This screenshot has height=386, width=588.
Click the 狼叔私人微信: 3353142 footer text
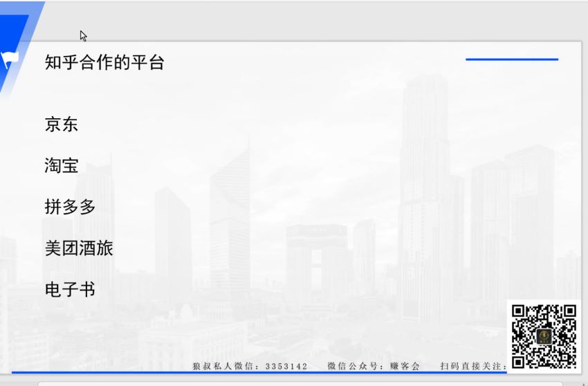(x=250, y=366)
